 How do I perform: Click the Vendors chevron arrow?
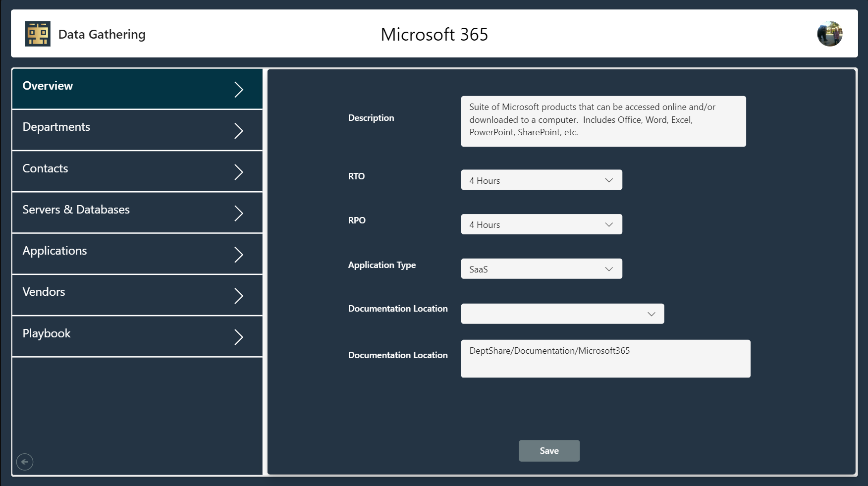pos(239,296)
